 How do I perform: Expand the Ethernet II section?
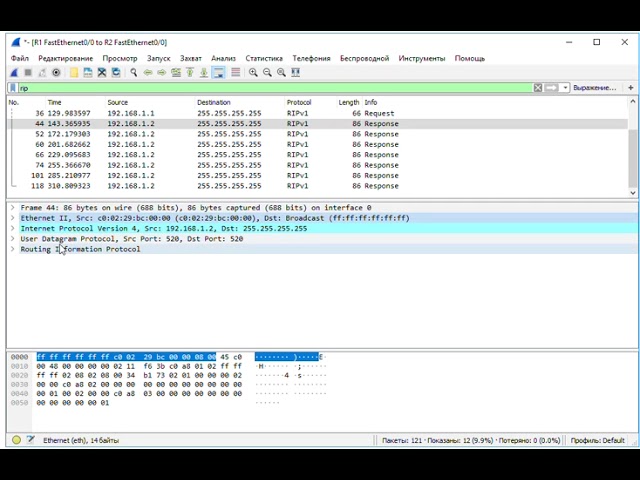click(13, 218)
